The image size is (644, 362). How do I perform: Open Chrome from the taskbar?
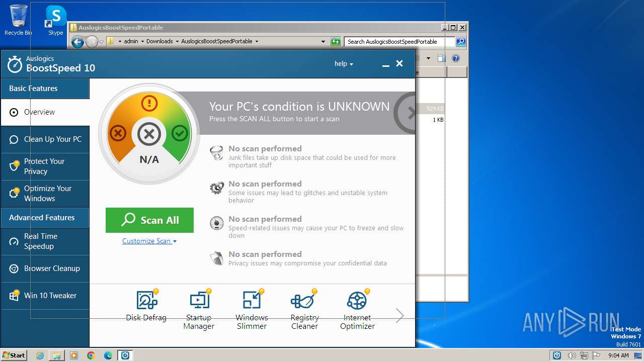[91, 355]
